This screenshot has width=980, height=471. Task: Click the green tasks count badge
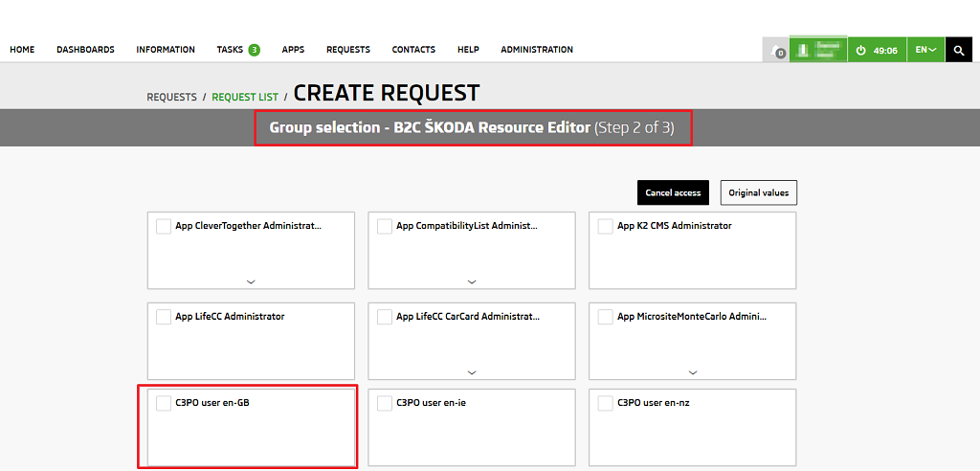[254, 50]
